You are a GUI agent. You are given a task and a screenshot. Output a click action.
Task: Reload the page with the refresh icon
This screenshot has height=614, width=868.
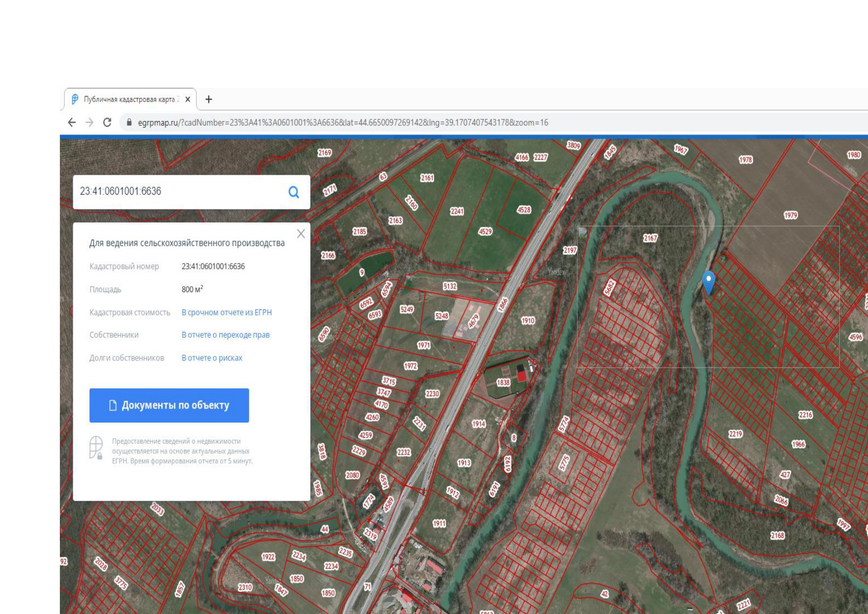[x=107, y=122]
